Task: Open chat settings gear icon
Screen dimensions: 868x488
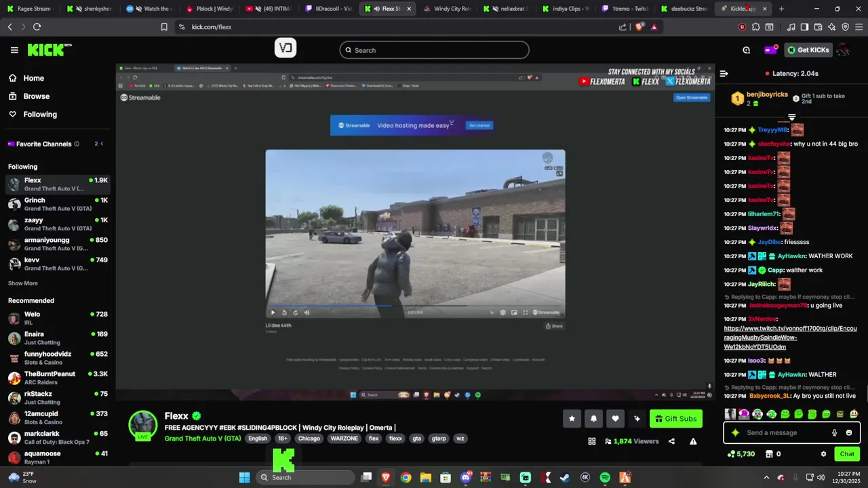Action: pyautogui.click(x=823, y=454)
